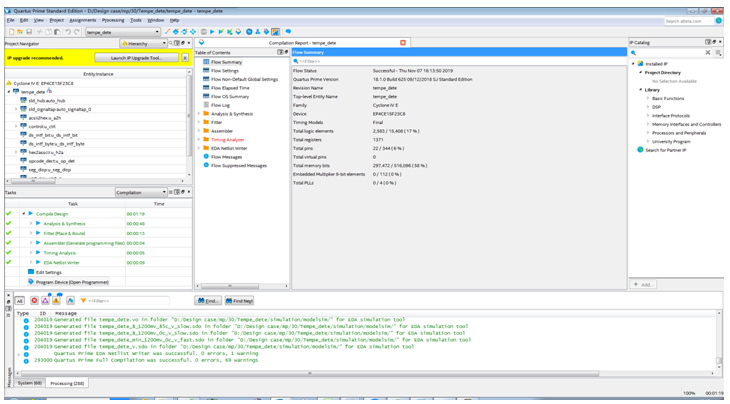Image resolution: width=730 pixels, height=404 pixels.
Task: Open the Programmer toolbar icon
Action: 266,32
